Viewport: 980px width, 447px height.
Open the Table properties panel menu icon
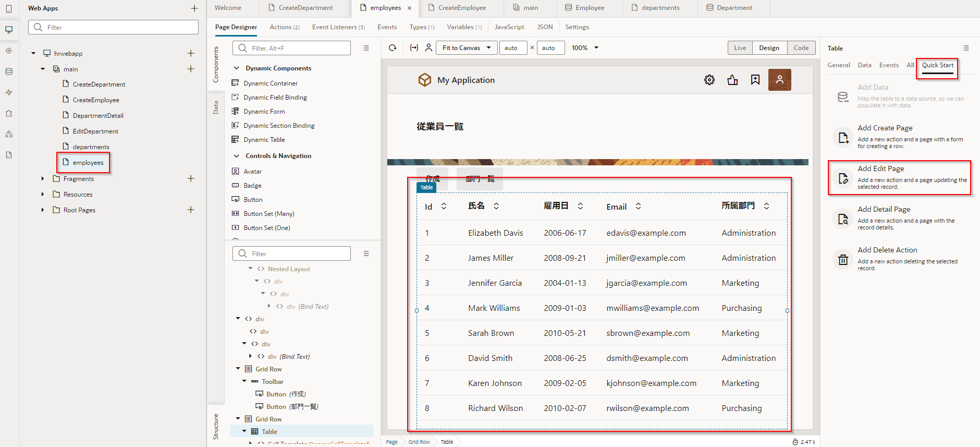pyautogui.click(x=966, y=48)
